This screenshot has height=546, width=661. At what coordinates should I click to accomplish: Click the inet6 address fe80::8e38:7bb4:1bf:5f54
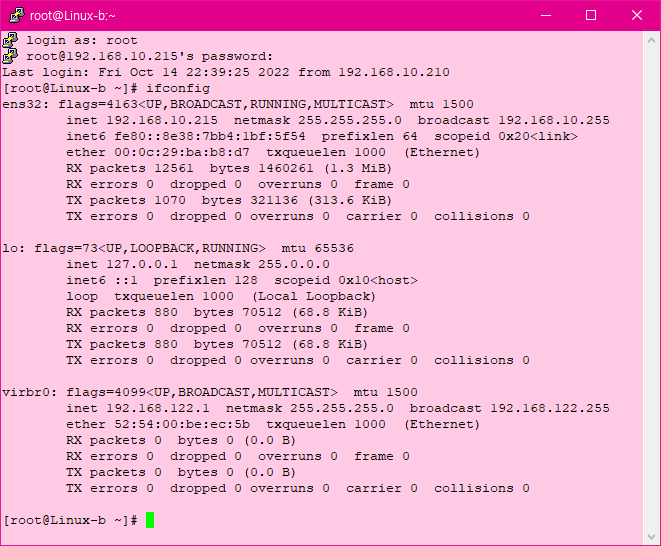(210, 137)
